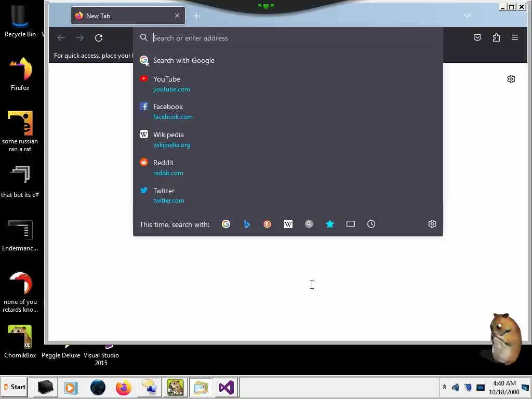Viewport: 532px width, 399px height.
Task: Open the Start menu button
Action: tap(14, 387)
